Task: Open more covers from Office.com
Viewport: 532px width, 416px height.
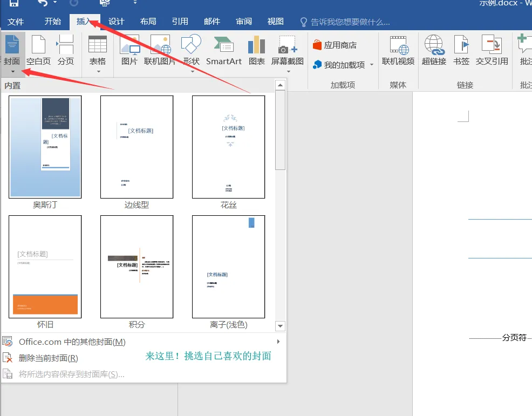Action: (x=72, y=342)
